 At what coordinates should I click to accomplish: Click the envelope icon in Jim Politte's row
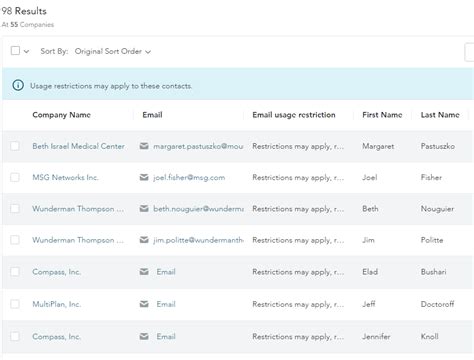tap(144, 240)
